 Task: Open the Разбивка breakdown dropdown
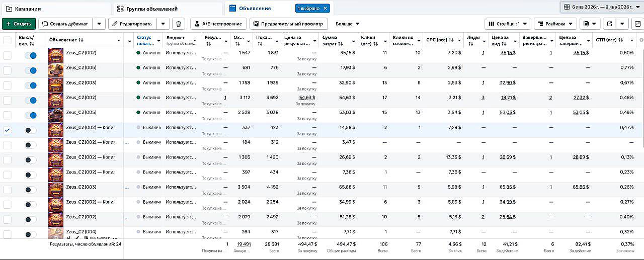[555, 24]
